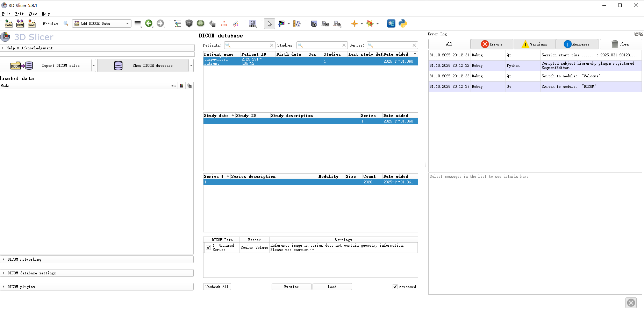
Task: Click the green back-arrow module icon
Action: 149,23
